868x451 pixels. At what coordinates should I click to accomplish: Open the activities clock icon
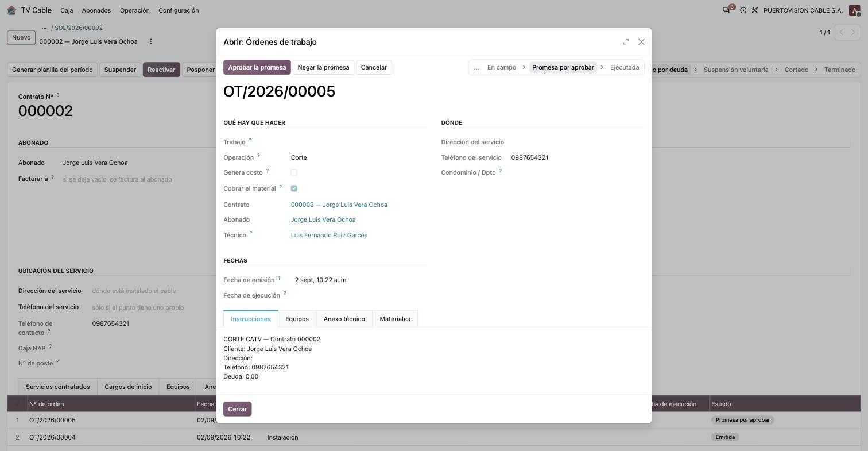(x=743, y=10)
